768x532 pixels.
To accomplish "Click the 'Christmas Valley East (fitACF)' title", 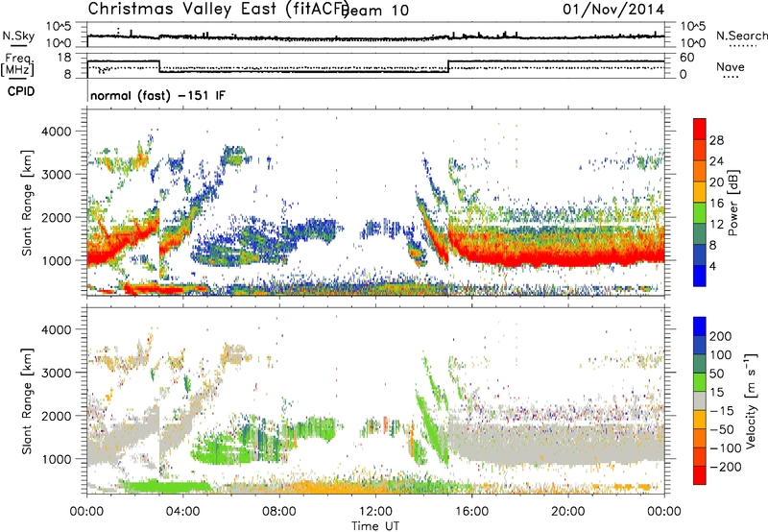I will point(218,10).
